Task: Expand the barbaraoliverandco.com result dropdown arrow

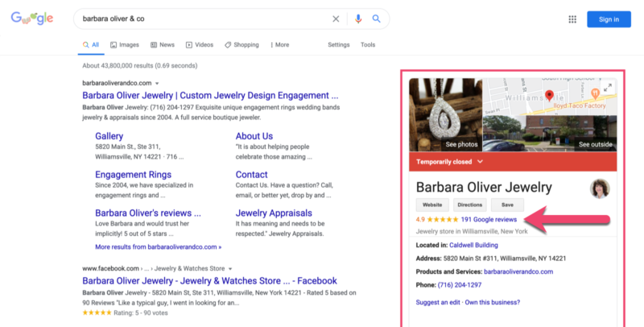Action: (x=157, y=84)
